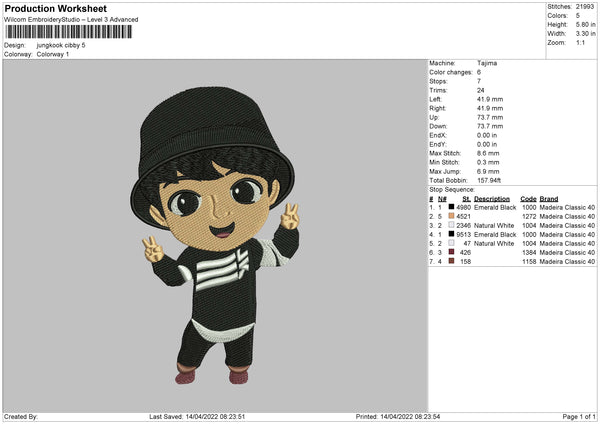Screen dimensions: 600x424
Task: Click the stitch count 9513 in row 4
Action: pyautogui.click(x=463, y=235)
